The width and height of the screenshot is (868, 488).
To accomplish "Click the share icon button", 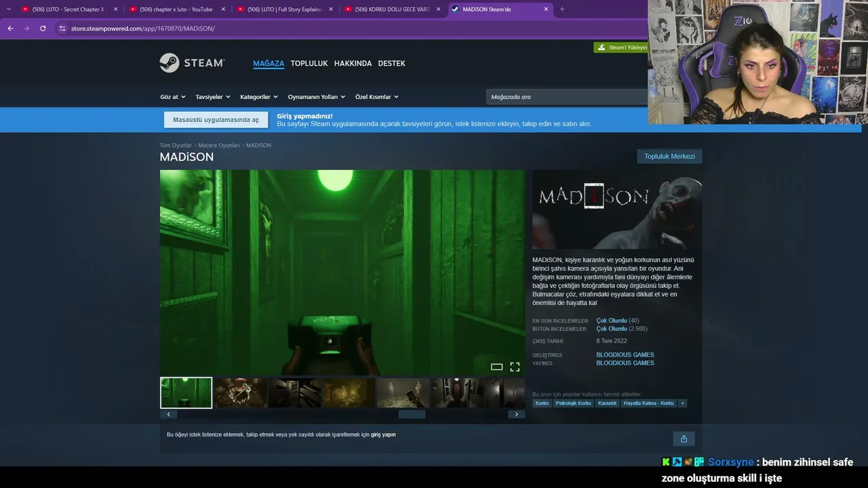I will 684,439.
